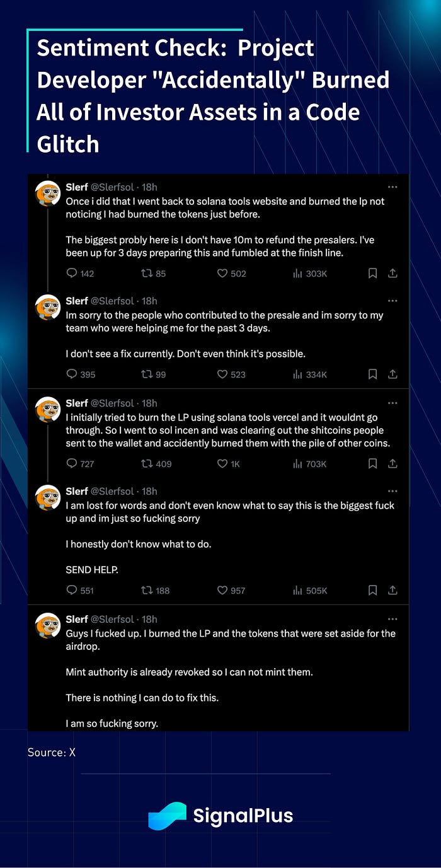Viewport: 441px width, 868px height.
Task: Expand the menu on 'lost for words' tweet
Action: pos(392,491)
